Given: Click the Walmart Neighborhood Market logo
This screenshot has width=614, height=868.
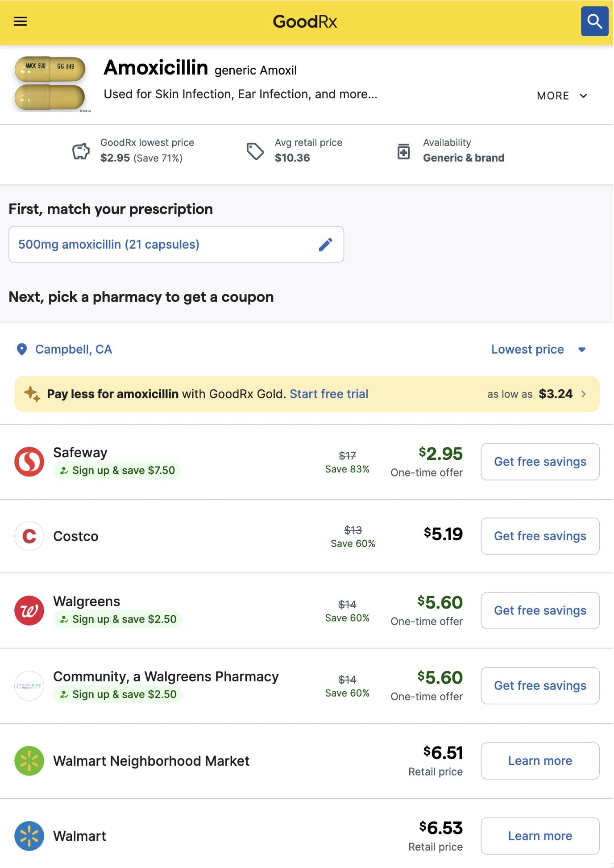Looking at the screenshot, I should [29, 761].
